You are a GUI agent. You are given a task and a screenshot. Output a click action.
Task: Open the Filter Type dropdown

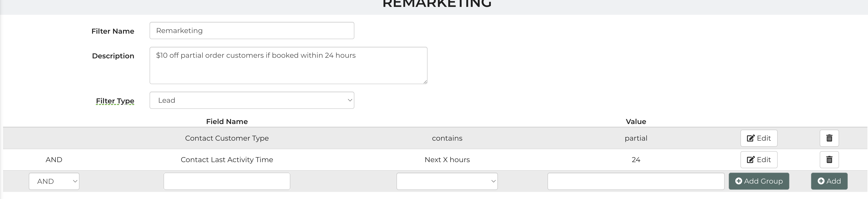tap(252, 100)
